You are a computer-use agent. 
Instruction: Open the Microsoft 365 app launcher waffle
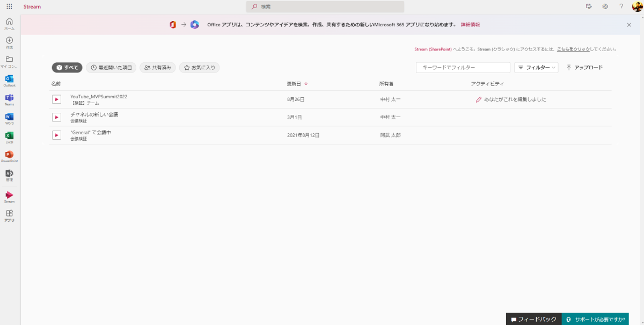pos(8,6)
